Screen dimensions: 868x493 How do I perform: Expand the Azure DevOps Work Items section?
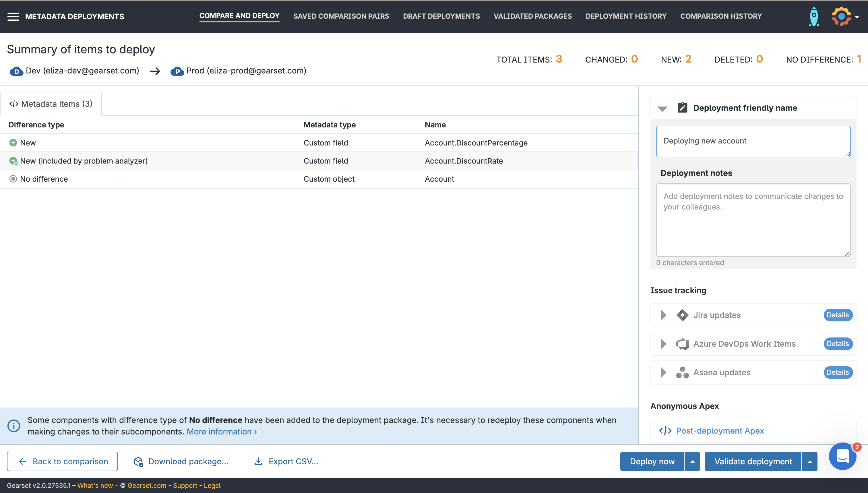pos(663,344)
